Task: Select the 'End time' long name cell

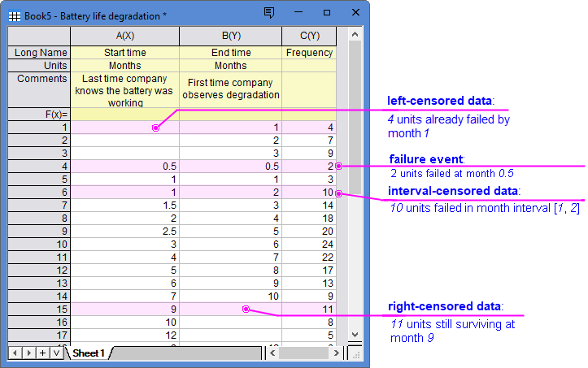Action: (x=231, y=53)
